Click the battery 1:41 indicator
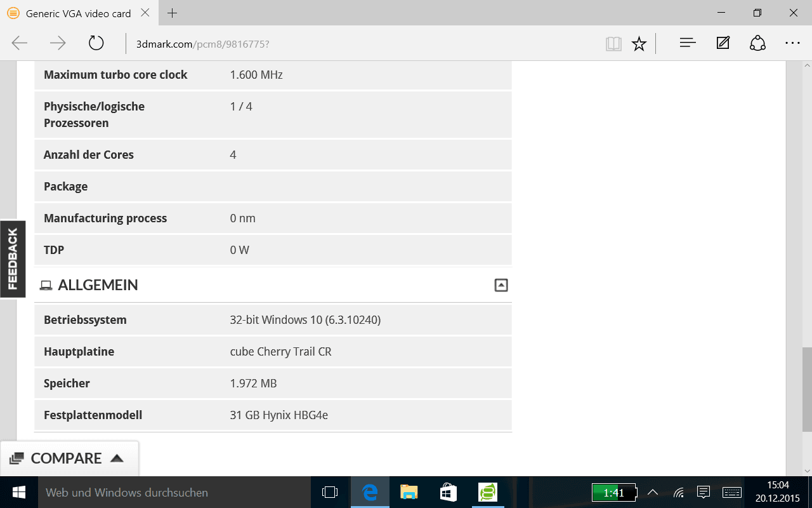Viewport: 812px width, 508px height. 614,492
